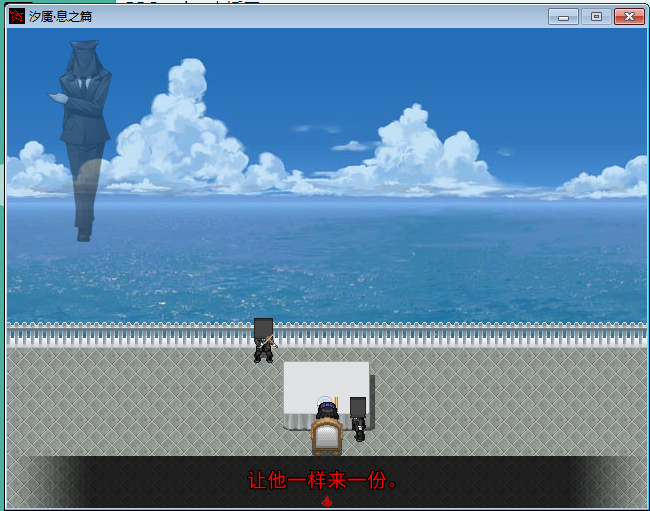Image resolution: width=650 pixels, height=511 pixels.
Task: Click the black-suited waiter beside the table
Action: (358, 419)
